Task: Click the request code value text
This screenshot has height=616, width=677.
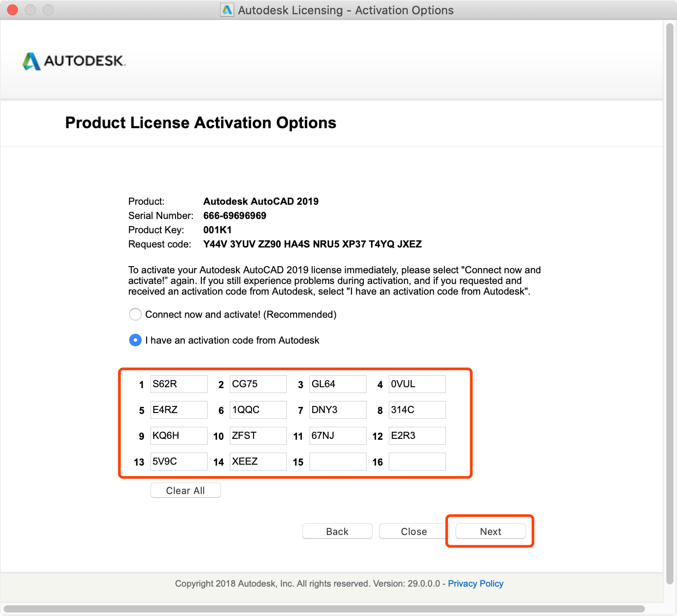Action: tap(312, 244)
